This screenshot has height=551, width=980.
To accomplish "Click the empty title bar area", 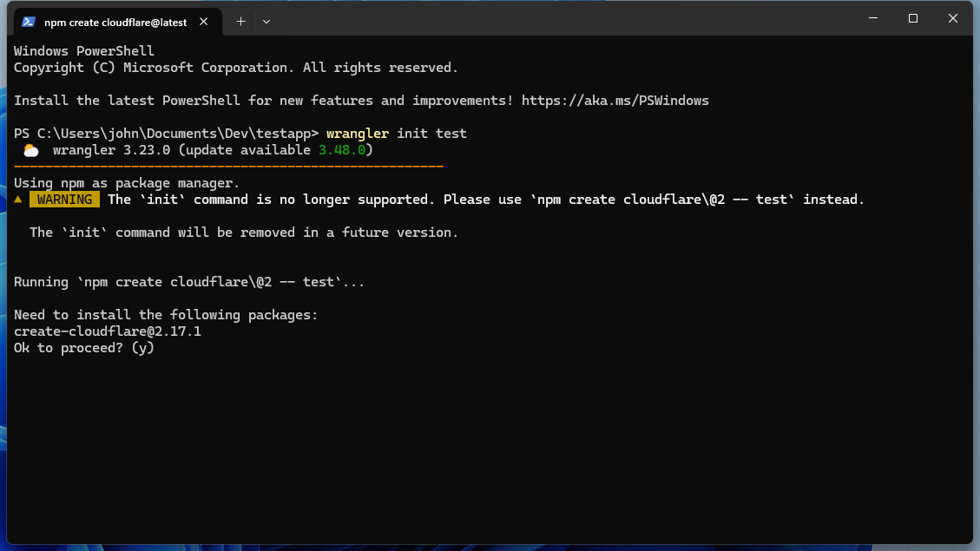I will point(564,19).
